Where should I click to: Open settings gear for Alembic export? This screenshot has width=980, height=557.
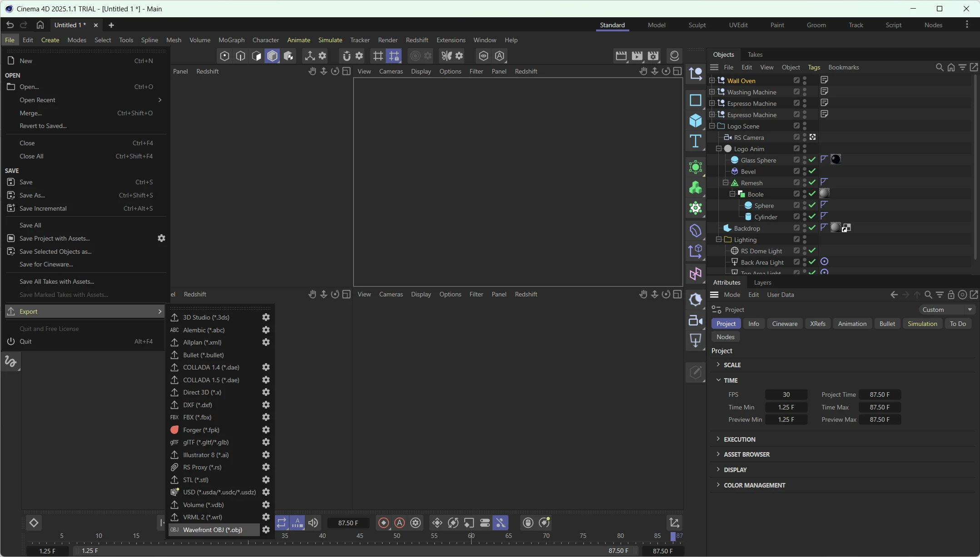coord(266,330)
